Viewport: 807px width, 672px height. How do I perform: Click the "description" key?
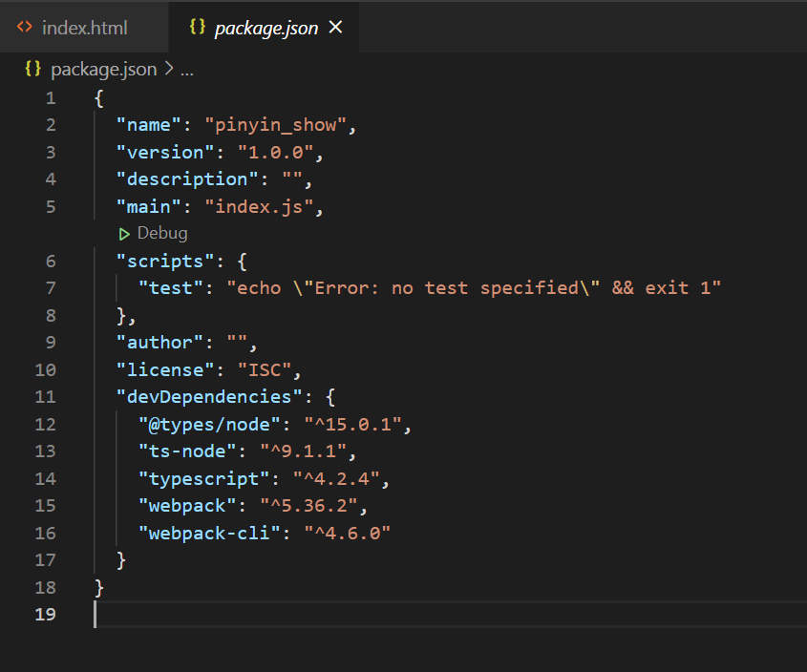(187, 179)
